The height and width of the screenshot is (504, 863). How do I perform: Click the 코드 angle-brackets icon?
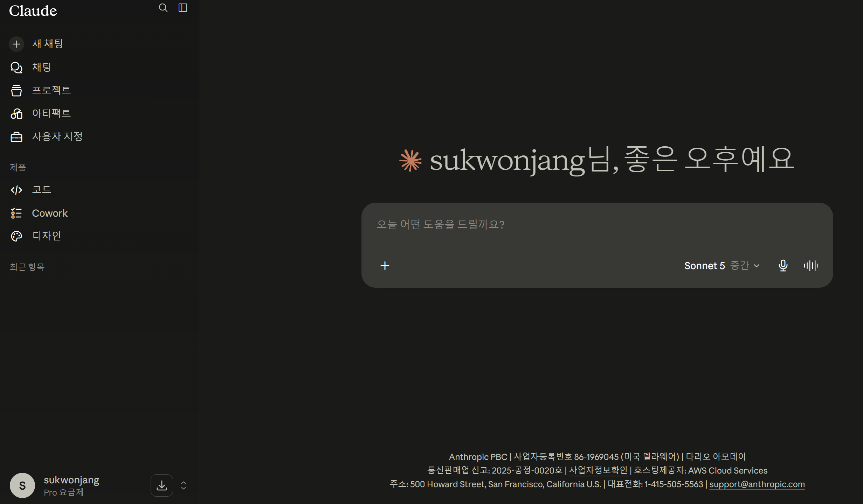[16, 190]
